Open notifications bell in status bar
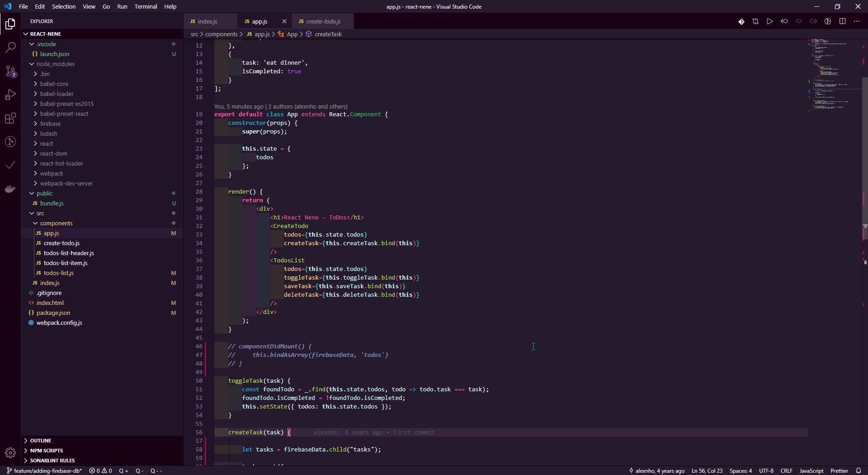 click(859, 470)
